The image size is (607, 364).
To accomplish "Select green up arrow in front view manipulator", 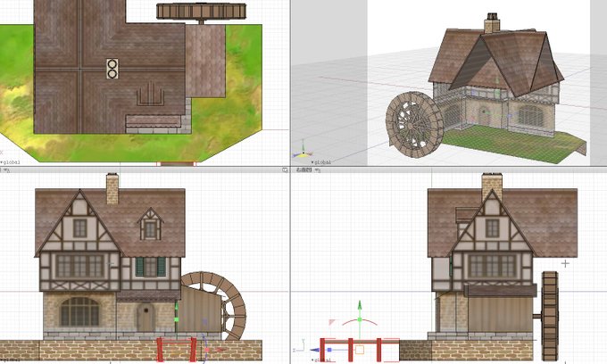I will 177,307.
